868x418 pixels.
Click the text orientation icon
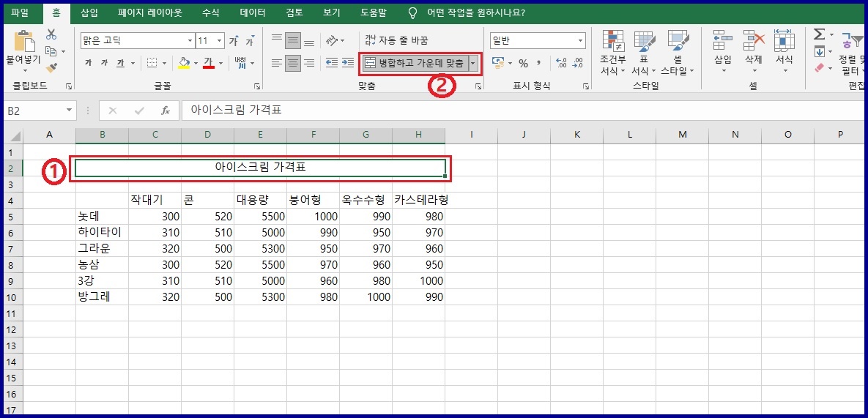332,40
